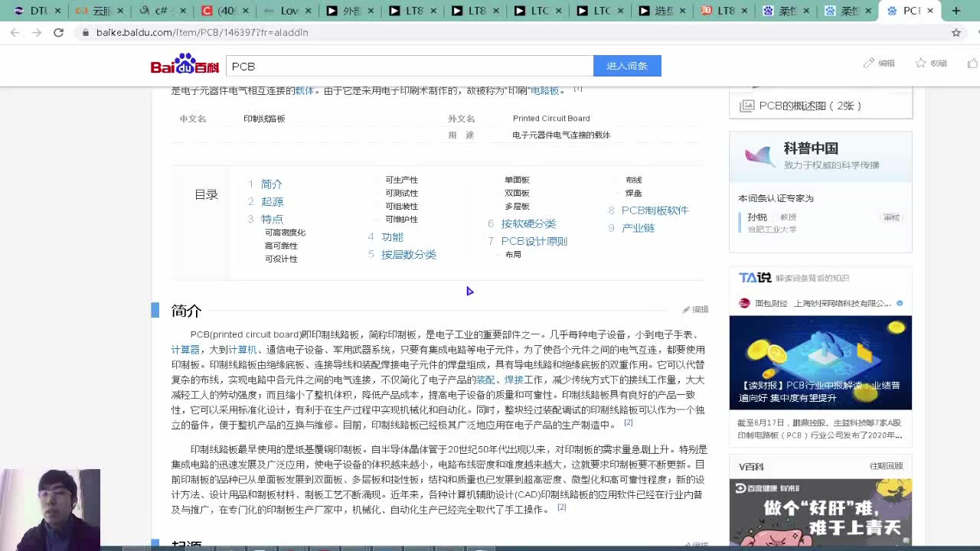The image size is (980, 551).
Task: Click sub-entry 焊盘 in contents
Action: [x=633, y=193]
